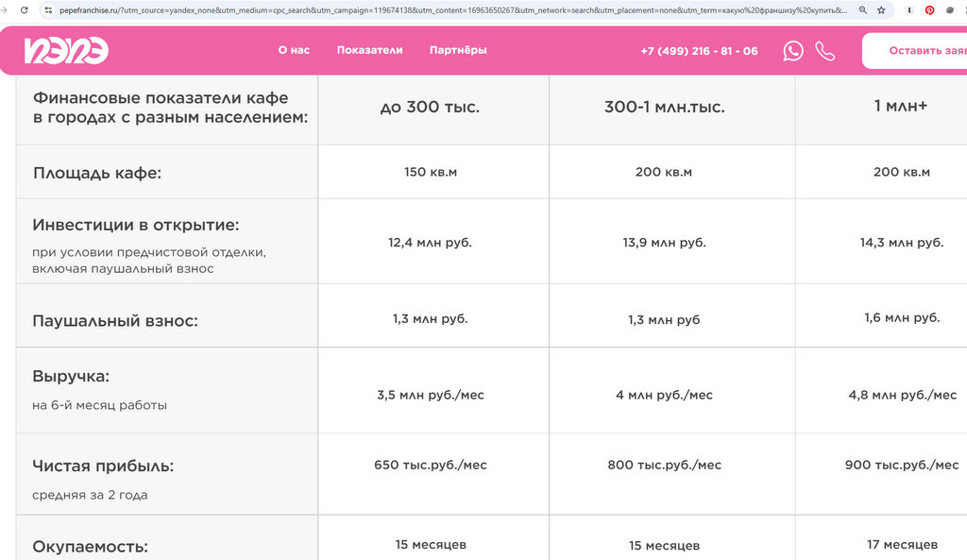Viewport: 967px width, 560px height.
Task: Click the 12,4 млн руб. investment cell
Action: [x=430, y=243]
